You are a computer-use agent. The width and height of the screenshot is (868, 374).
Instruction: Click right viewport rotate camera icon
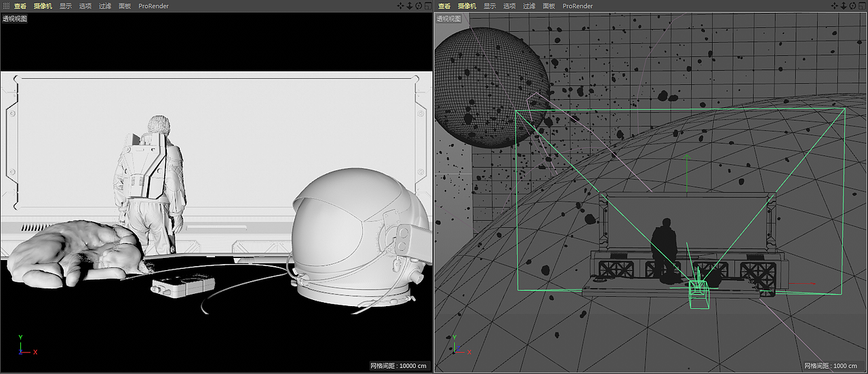[x=852, y=5]
